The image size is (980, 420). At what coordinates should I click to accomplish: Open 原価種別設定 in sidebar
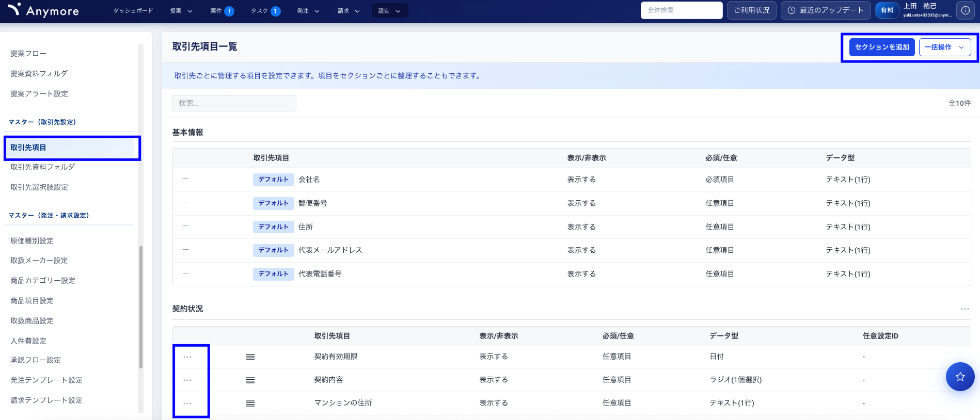pyautogui.click(x=32, y=241)
